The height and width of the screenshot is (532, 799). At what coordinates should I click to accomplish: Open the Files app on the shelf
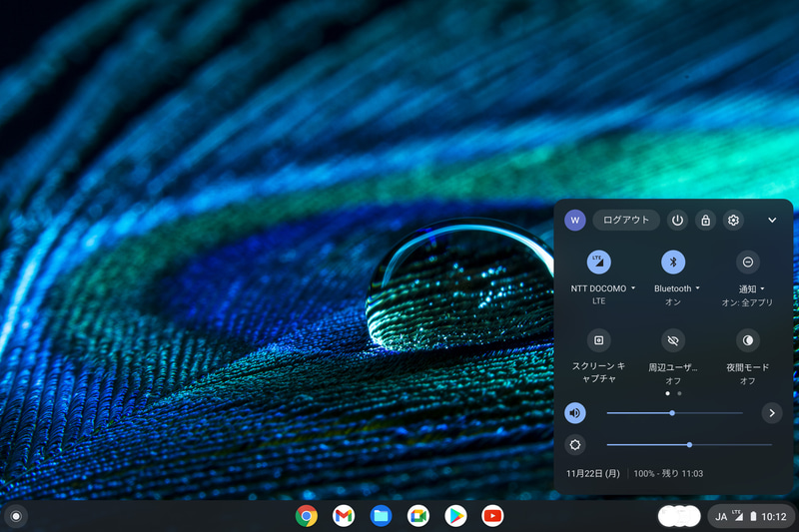[x=381, y=516]
